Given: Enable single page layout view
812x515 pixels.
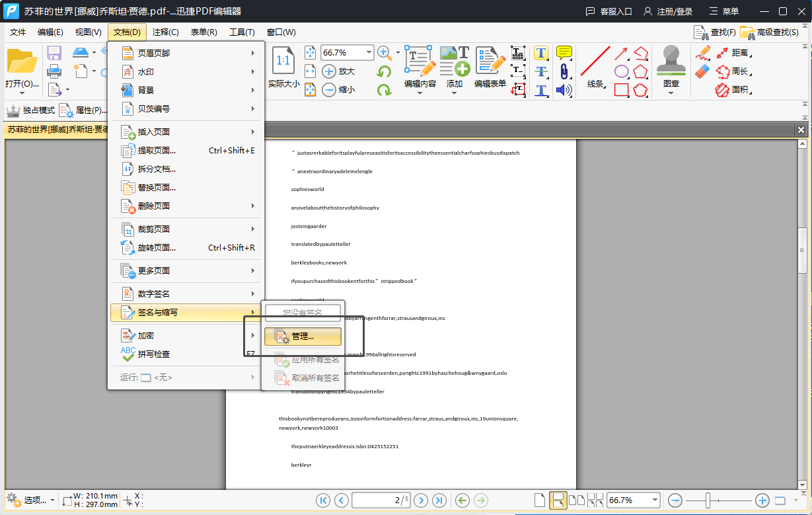Looking at the screenshot, I should pos(540,500).
